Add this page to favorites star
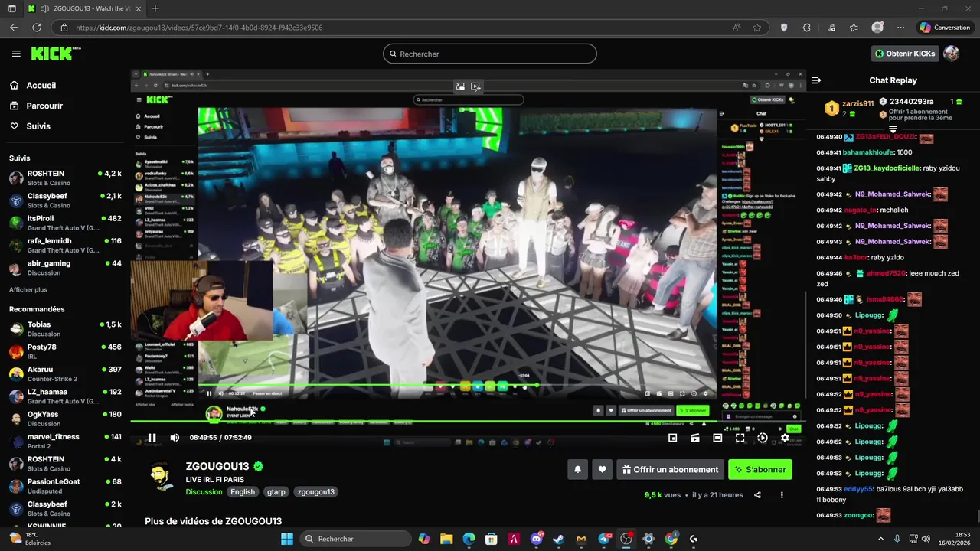 click(x=757, y=28)
